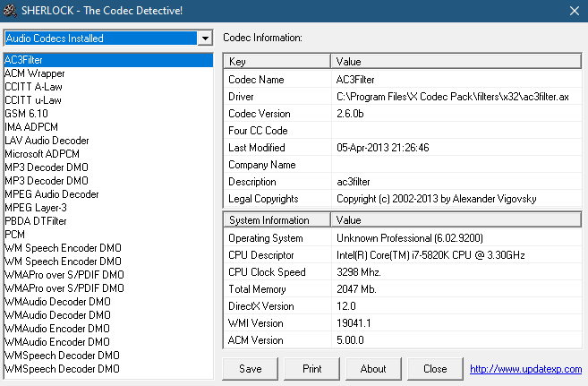The width and height of the screenshot is (588, 386).
Task: Click the System Information column header
Action: pos(277,220)
